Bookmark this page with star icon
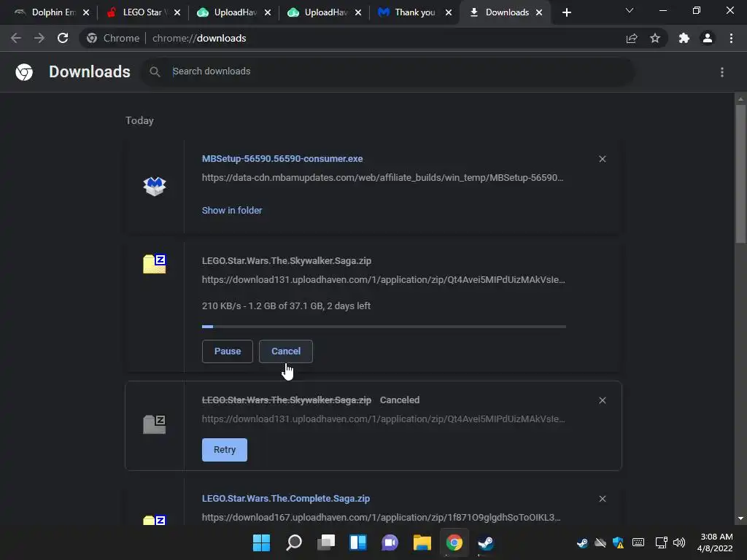The height and width of the screenshot is (560, 747). click(655, 38)
